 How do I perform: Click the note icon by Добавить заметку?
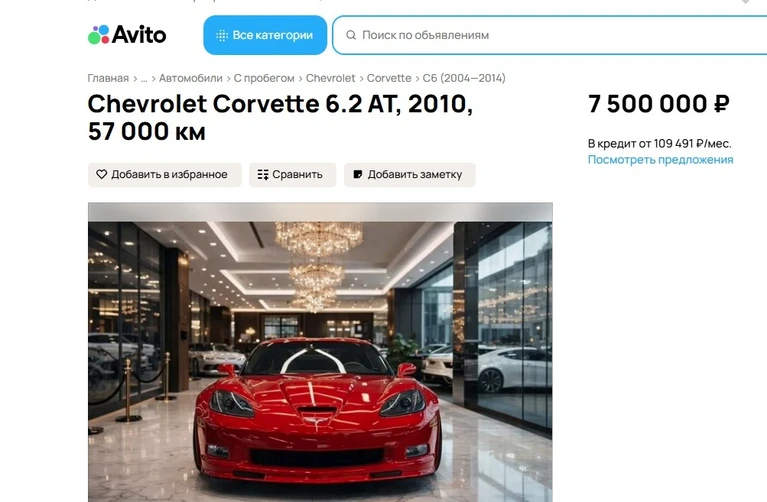tap(358, 175)
